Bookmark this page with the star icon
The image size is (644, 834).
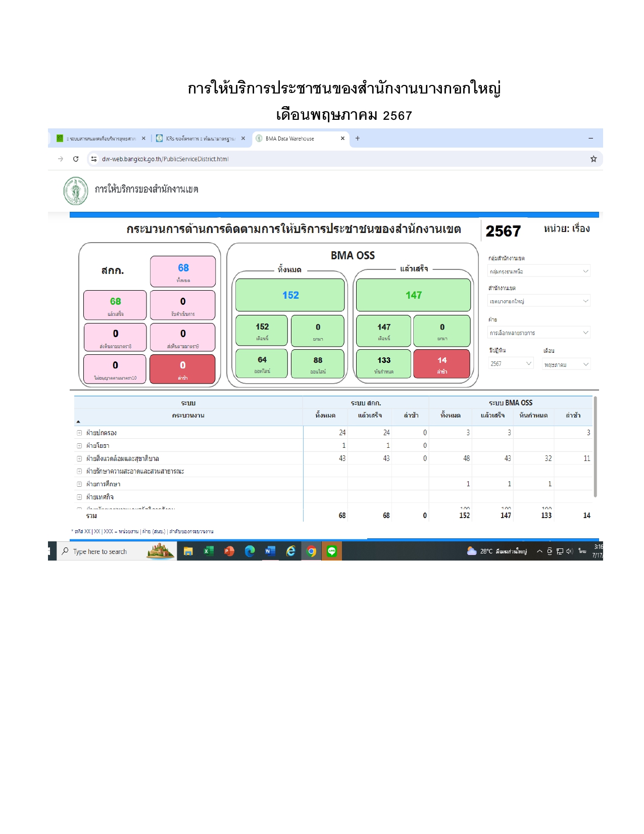click(x=593, y=159)
